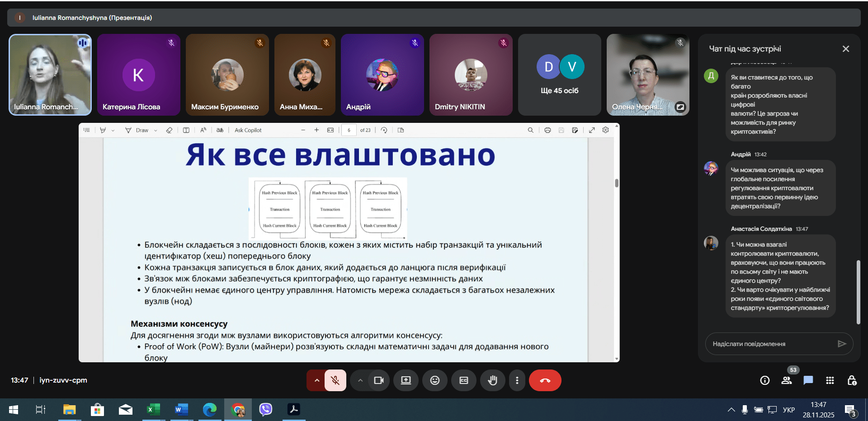
Task: Click the share screen (present) icon
Action: click(406, 380)
